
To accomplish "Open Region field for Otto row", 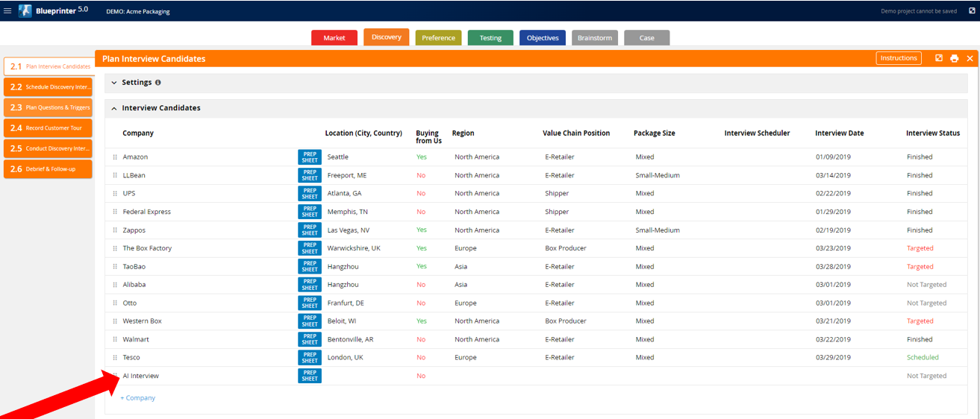I will pyautogui.click(x=465, y=303).
